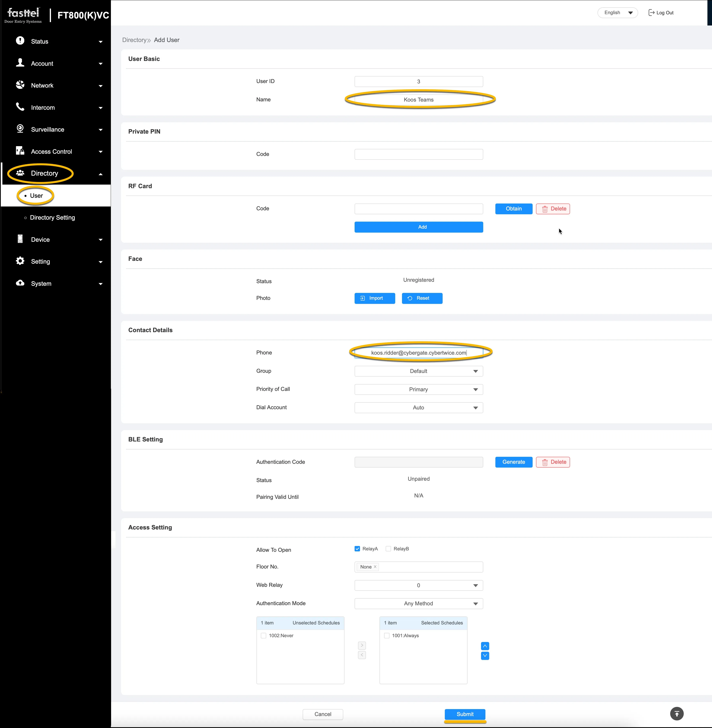The image size is (712, 728).
Task: Click the Setting gear icon
Action: point(20,261)
